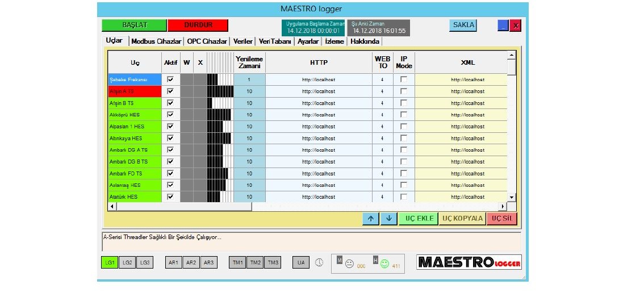
Task: Click the XML cell for Altınkaya HES
Action: [461, 138]
